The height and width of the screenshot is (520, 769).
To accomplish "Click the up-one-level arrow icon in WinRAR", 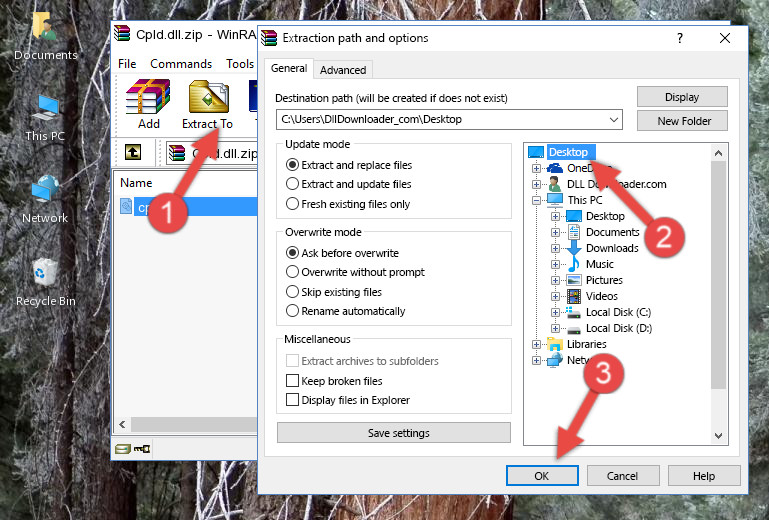I will 133,152.
